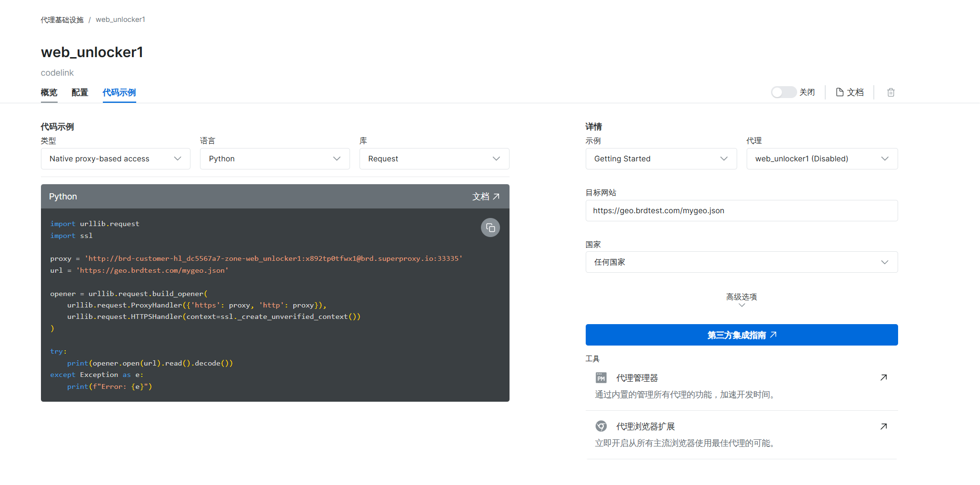The width and height of the screenshot is (980, 485).
Task: Open the 库 Request dropdown
Action: coord(434,159)
